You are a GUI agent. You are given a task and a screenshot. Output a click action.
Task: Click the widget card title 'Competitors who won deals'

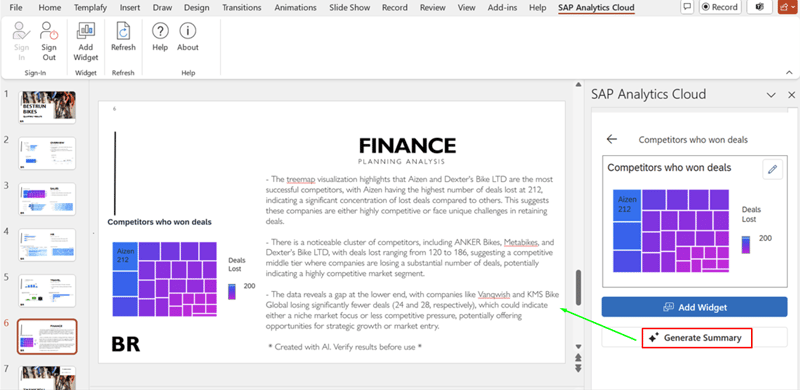coord(669,167)
